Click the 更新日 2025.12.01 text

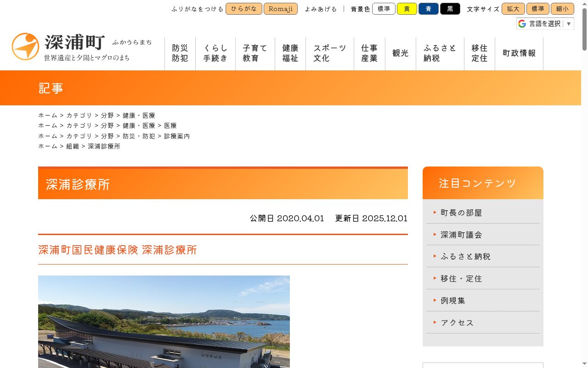click(x=371, y=218)
